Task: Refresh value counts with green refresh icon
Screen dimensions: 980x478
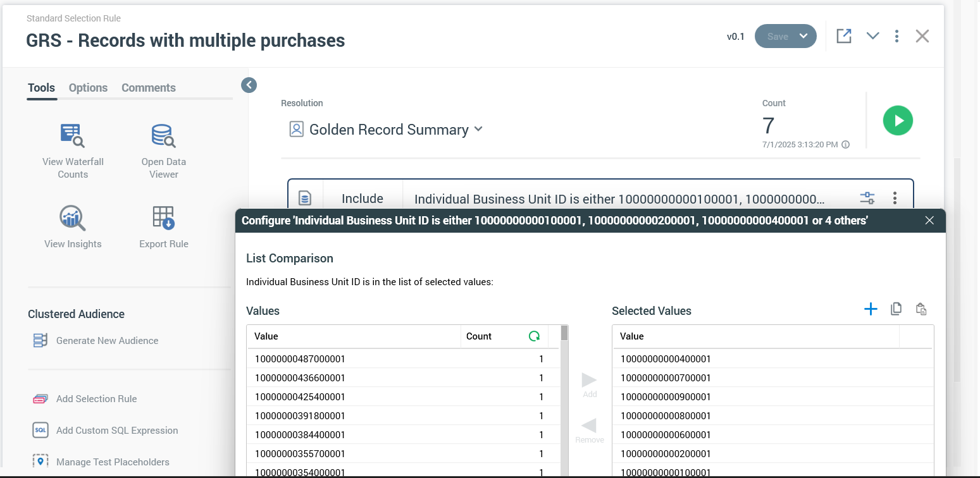Action: [534, 336]
